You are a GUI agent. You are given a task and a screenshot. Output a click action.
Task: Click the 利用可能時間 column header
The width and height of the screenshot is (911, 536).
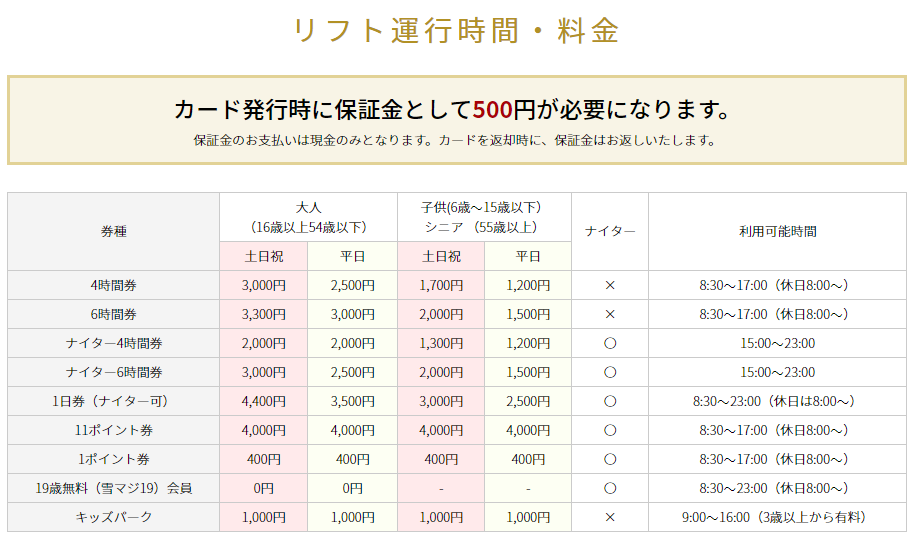click(777, 232)
